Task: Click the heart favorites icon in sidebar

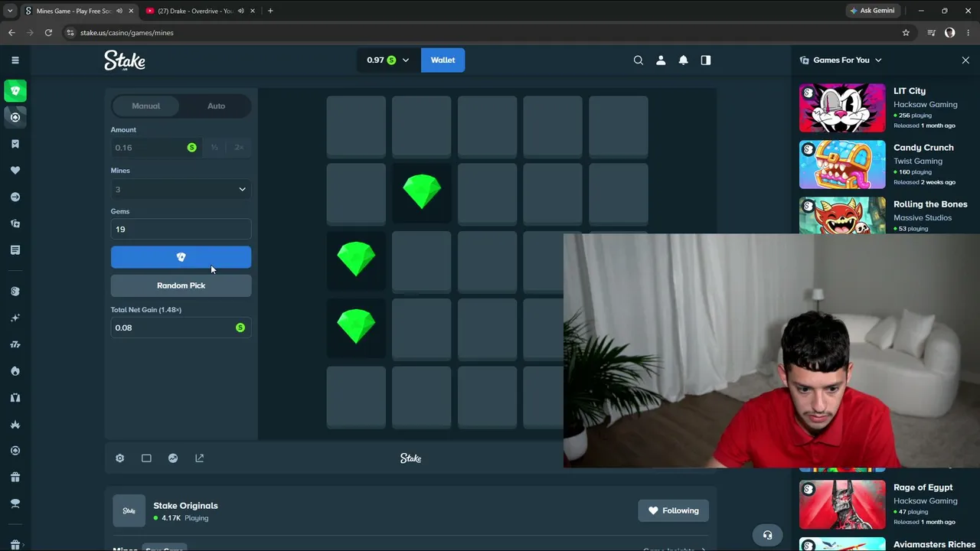Action: (15, 170)
